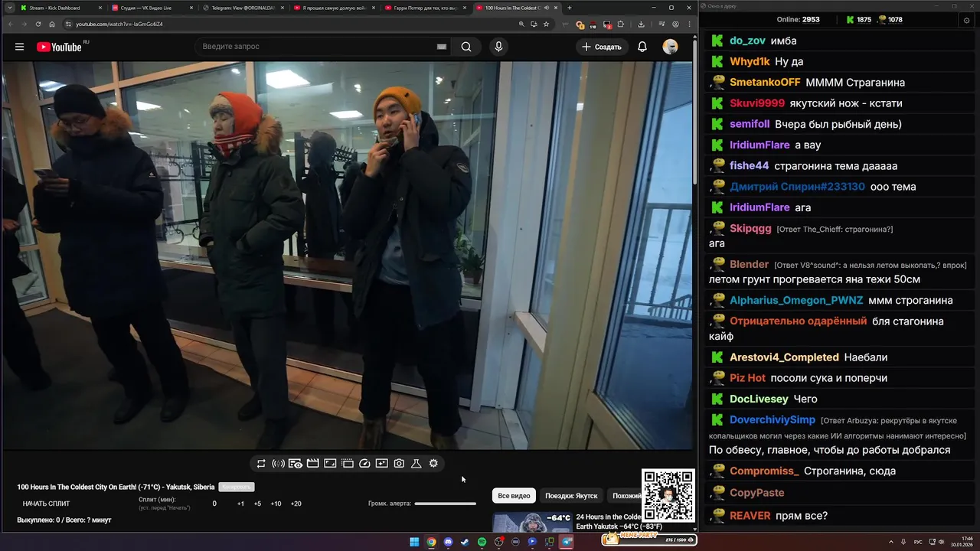This screenshot has height=551, width=980.
Task: Select the Все видео chip
Action: 514,496
